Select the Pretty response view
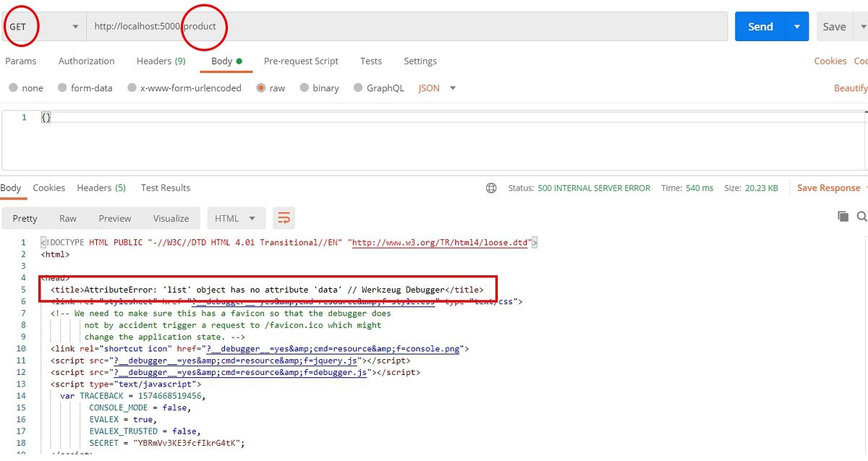Viewport: 868px width, 461px height. click(x=25, y=218)
